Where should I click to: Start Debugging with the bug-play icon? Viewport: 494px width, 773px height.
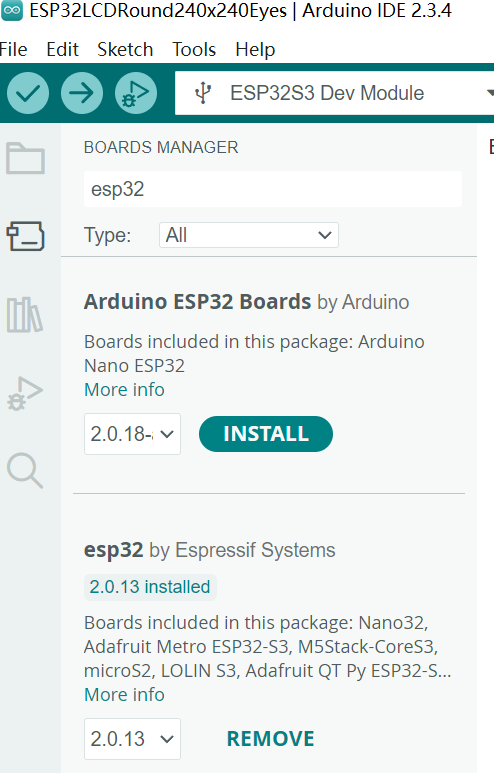coord(136,93)
